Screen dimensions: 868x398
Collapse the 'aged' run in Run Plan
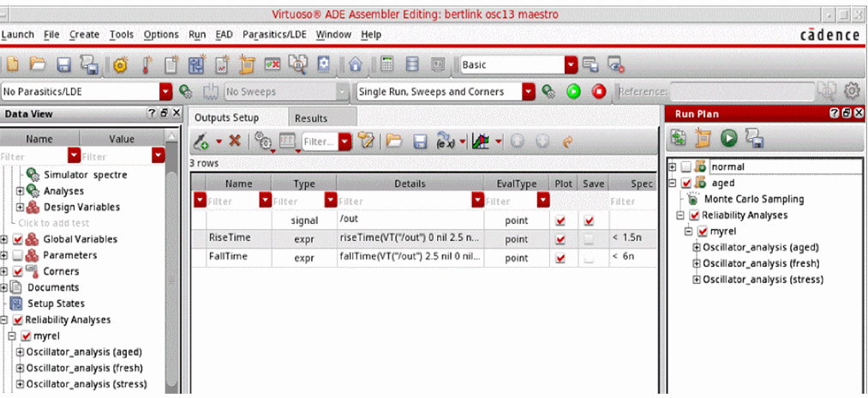[x=672, y=183]
